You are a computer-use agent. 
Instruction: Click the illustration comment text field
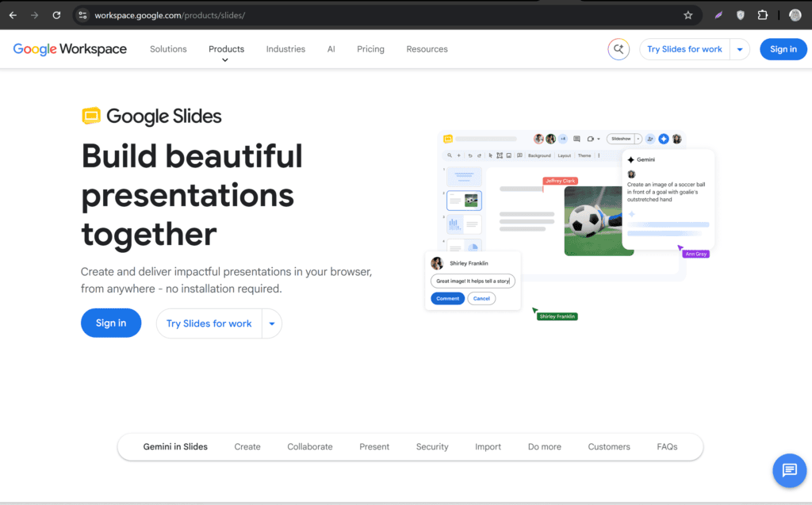pyautogui.click(x=473, y=281)
